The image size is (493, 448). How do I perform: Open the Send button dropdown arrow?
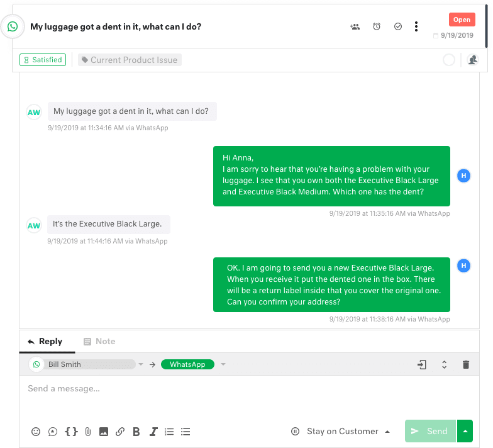(465, 431)
